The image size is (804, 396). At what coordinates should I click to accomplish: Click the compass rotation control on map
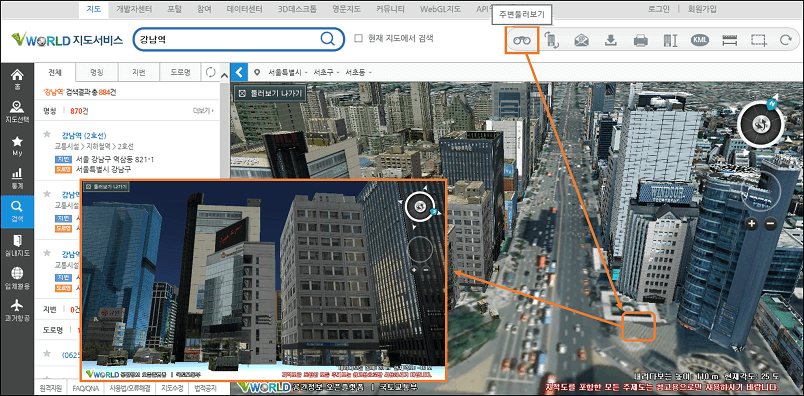pyautogui.click(x=760, y=124)
